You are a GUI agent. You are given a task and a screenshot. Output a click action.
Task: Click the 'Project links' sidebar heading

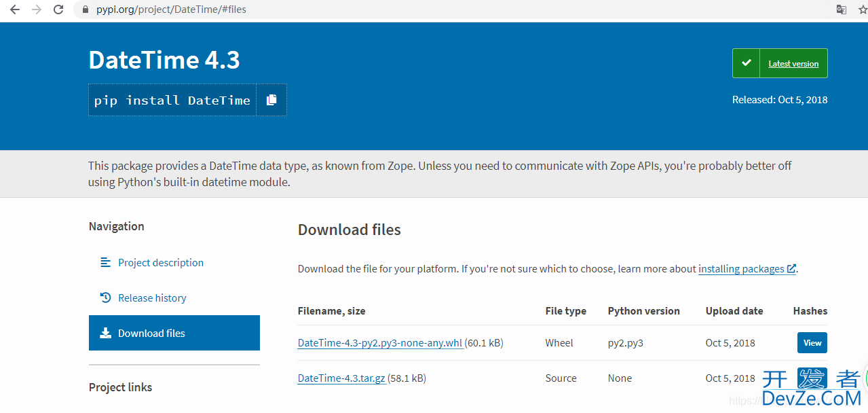(120, 387)
